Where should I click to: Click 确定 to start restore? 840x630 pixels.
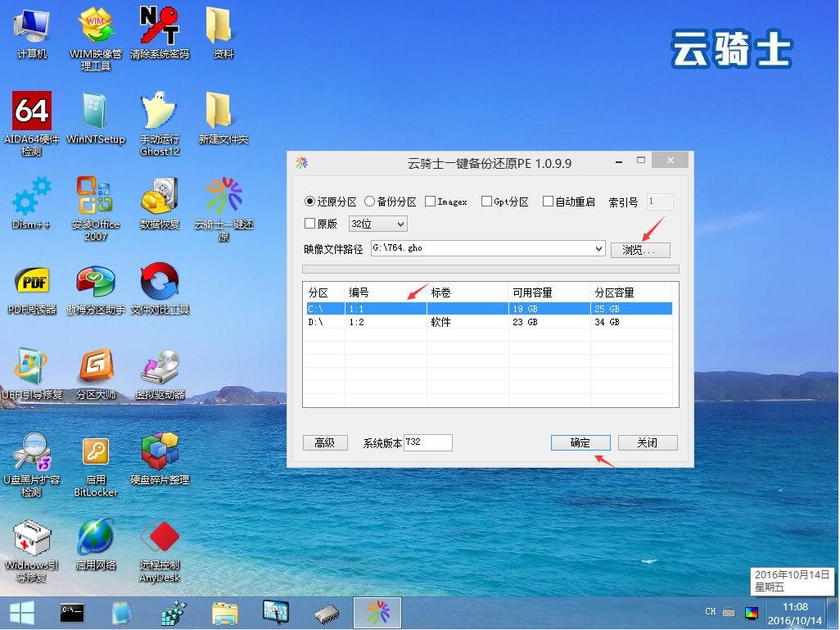click(580, 442)
